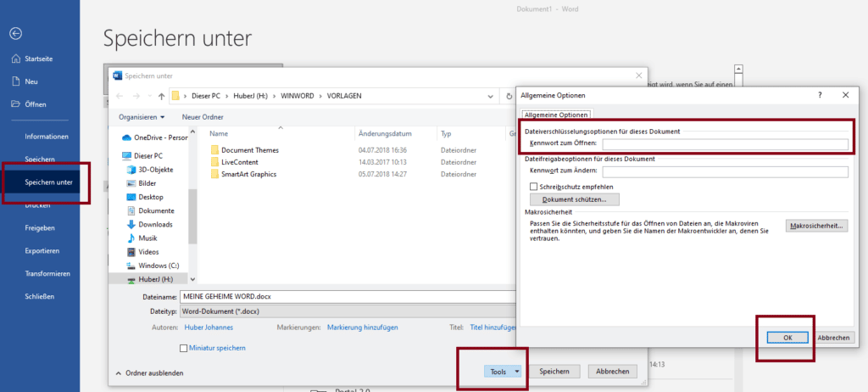Confirm with OK in Allgemeine Optionen
This screenshot has width=868, height=392.
[x=787, y=338]
